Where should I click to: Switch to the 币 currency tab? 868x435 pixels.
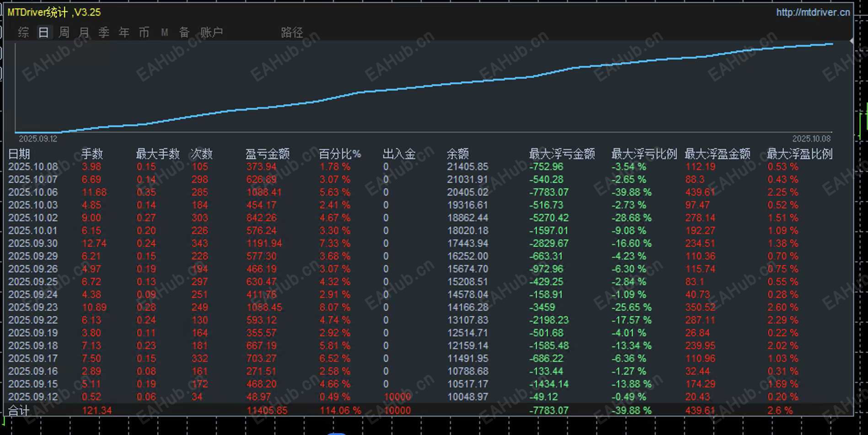pos(144,32)
